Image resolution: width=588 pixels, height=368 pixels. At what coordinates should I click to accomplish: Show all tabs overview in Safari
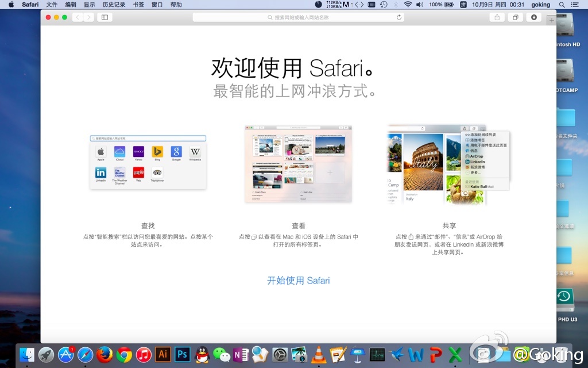[x=516, y=17]
